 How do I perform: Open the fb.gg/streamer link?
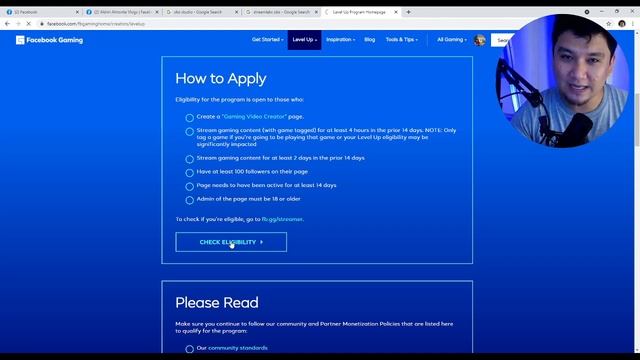(x=282, y=219)
